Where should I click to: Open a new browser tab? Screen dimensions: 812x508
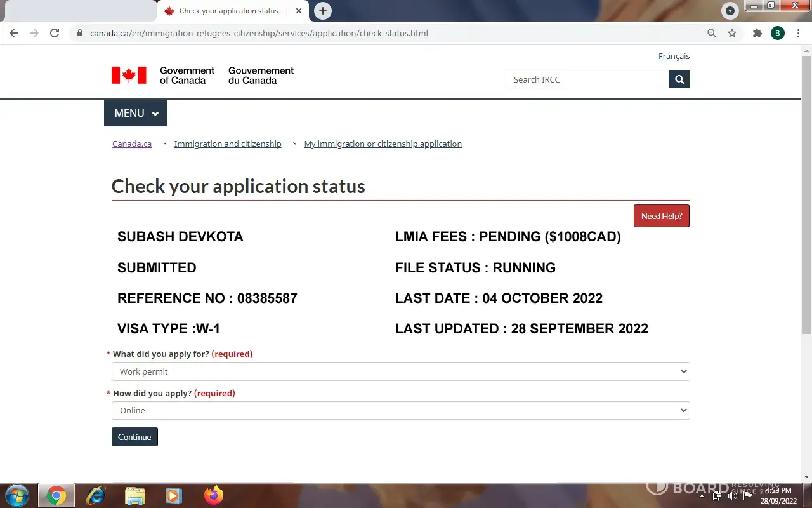click(x=323, y=11)
